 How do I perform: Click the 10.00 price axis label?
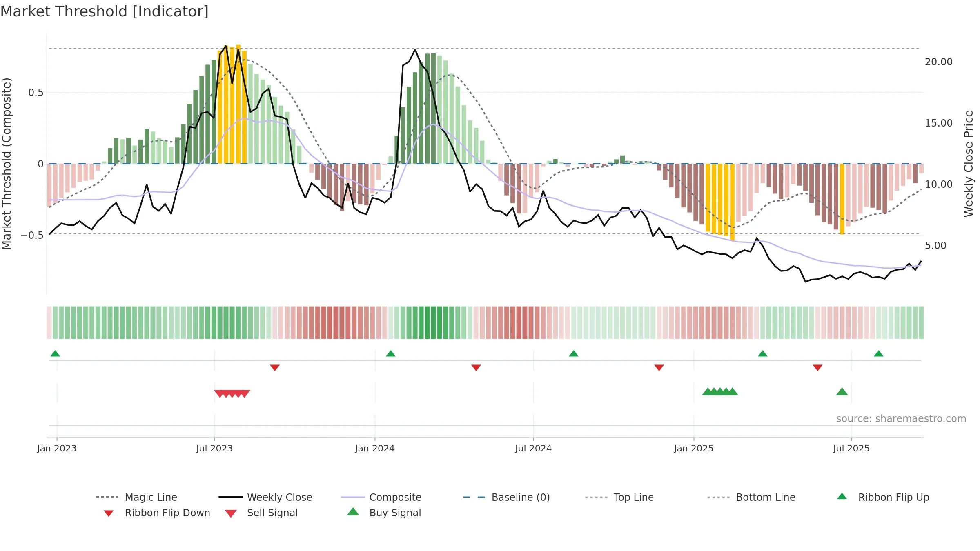pyautogui.click(x=939, y=184)
